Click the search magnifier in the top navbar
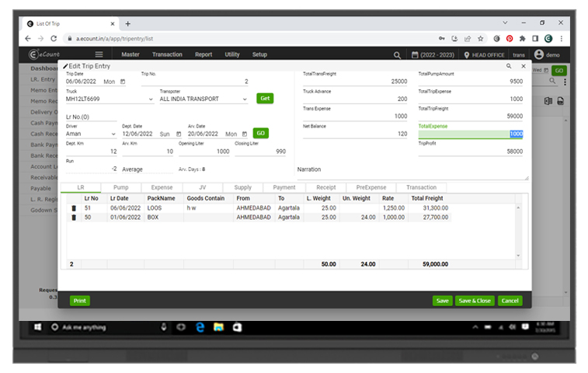The width and height of the screenshot is (588, 373). coord(397,55)
